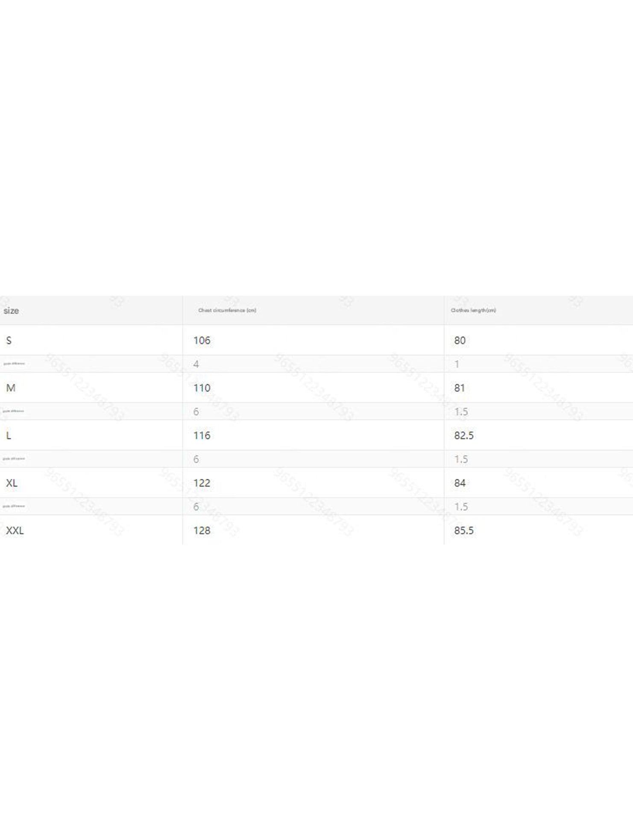Image resolution: width=633 pixels, height=840 pixels.
Task: Select the L size row label
Action: [x=9, y=435]
